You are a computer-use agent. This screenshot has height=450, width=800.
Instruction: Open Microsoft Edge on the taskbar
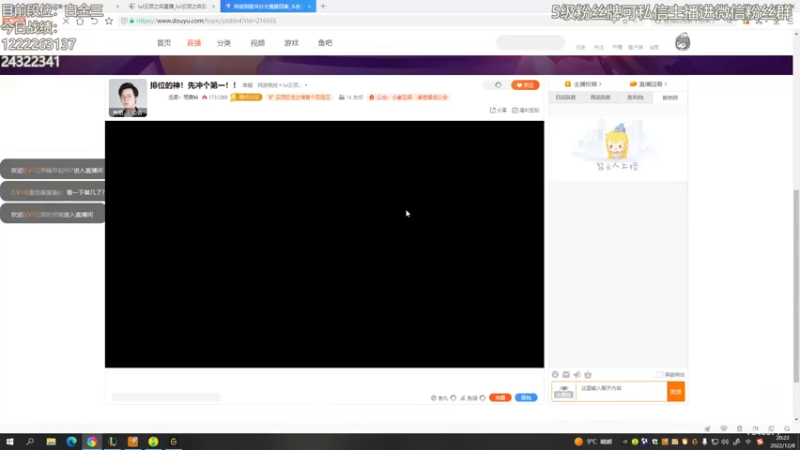pos(71,442)
